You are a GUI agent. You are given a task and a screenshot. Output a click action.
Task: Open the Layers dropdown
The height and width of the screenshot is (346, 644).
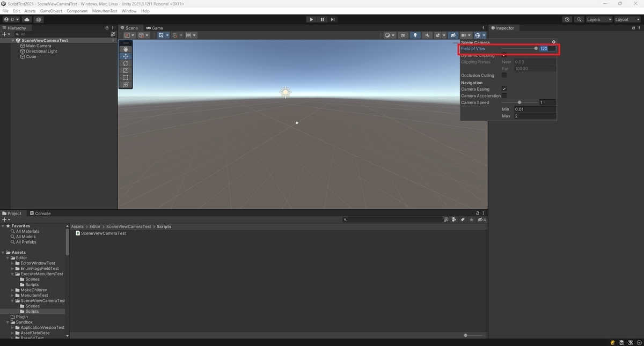(x=599, y=19)
